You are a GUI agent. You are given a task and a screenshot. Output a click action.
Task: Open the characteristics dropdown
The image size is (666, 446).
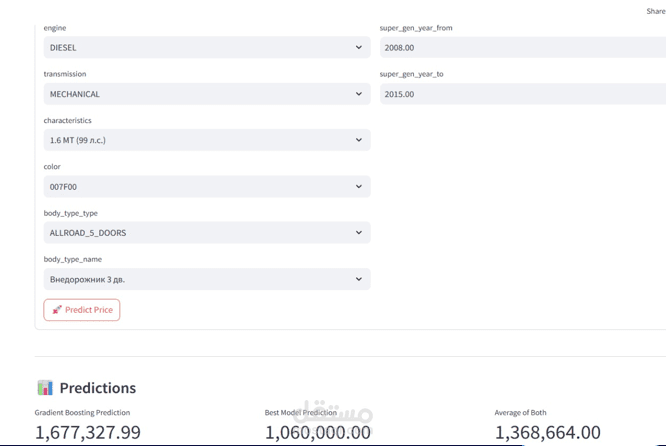[x=206, y=140]
